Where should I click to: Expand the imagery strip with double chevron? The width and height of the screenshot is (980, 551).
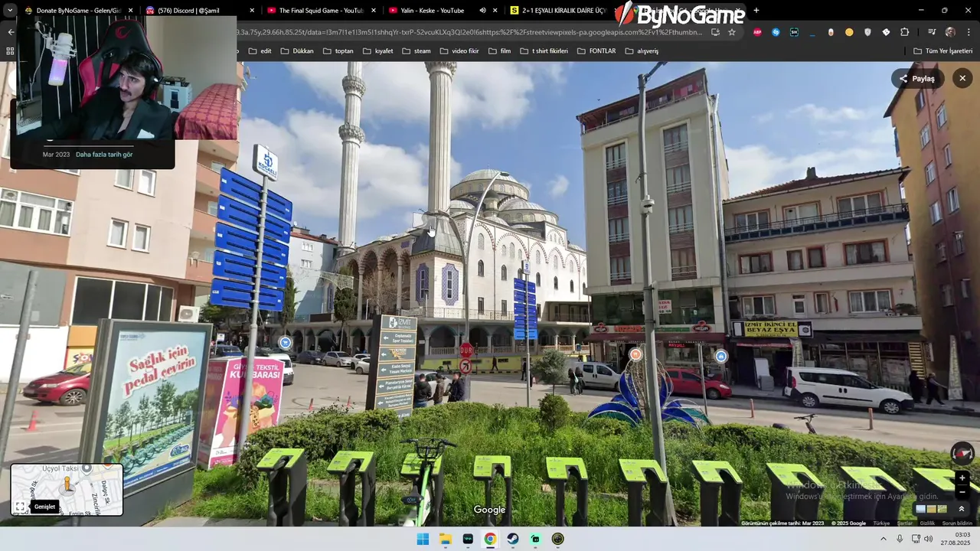click(x=962, y=509)
